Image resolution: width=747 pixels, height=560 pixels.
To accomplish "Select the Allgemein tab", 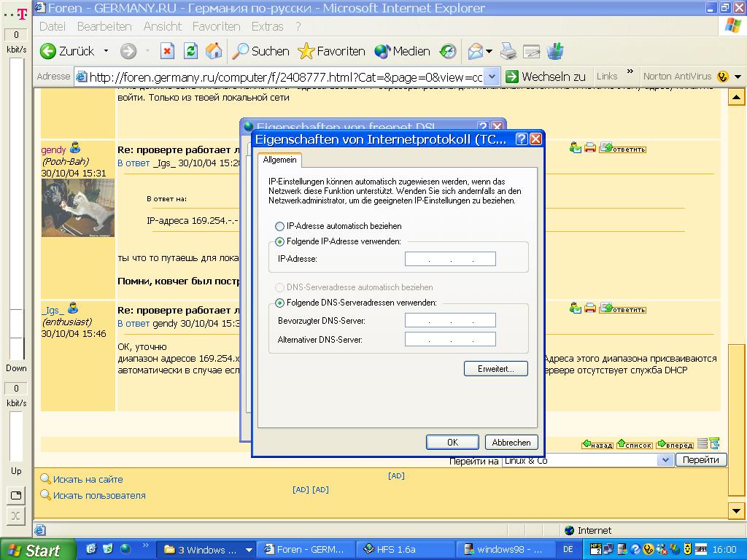I will 279,160.
